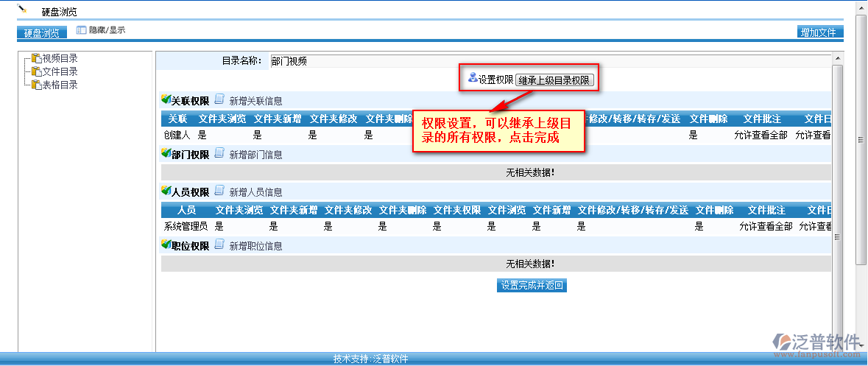Click 新增人员信息 link

point(255,192)
